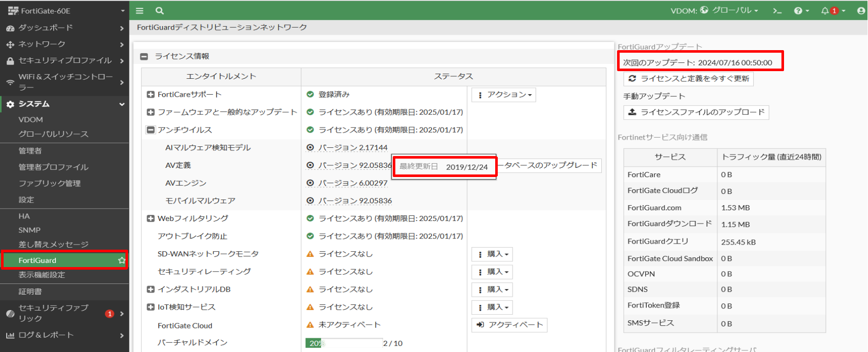Click the AIマルウェア検知モデル バージョン 2.17144
The image size is (868, 352).
pyautogui.click(x=353, y=147)
